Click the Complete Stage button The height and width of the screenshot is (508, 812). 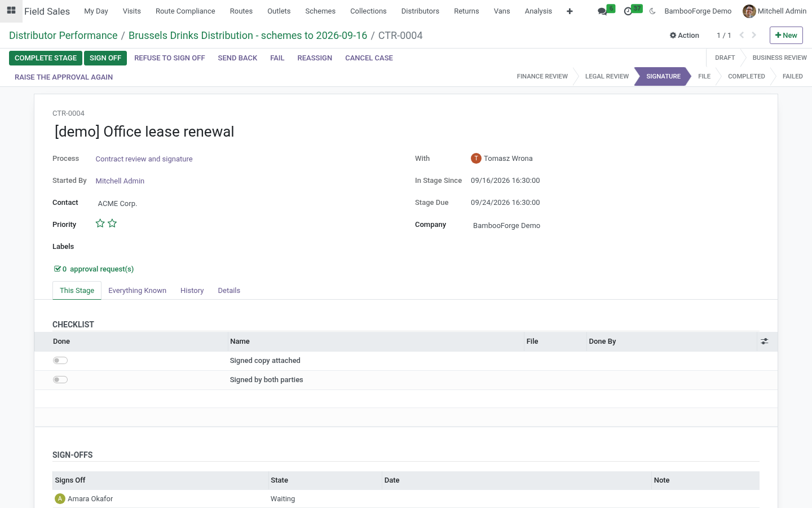(x=46, y=58)
